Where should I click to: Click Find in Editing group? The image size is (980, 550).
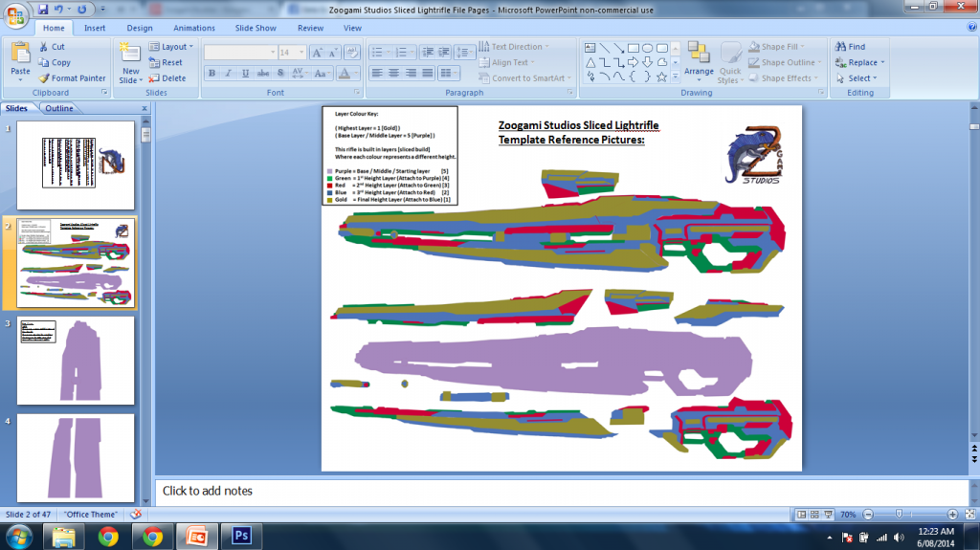(x=851, y=46)
